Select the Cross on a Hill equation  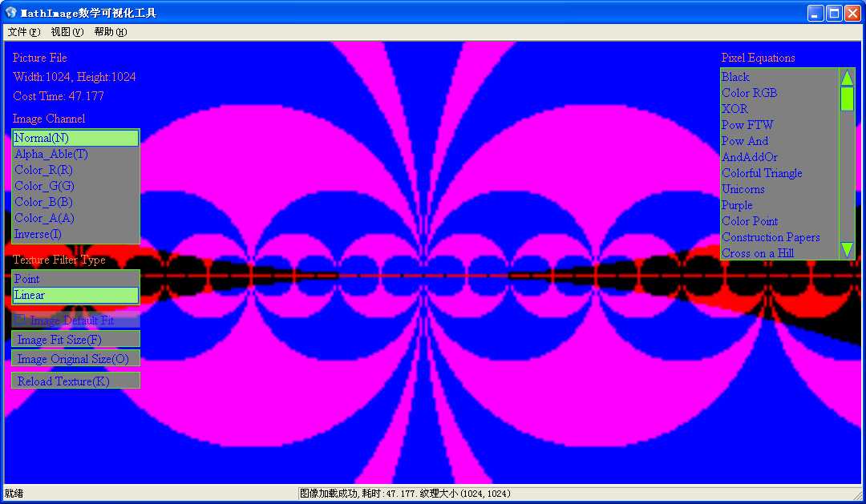(x=779, y=253)
